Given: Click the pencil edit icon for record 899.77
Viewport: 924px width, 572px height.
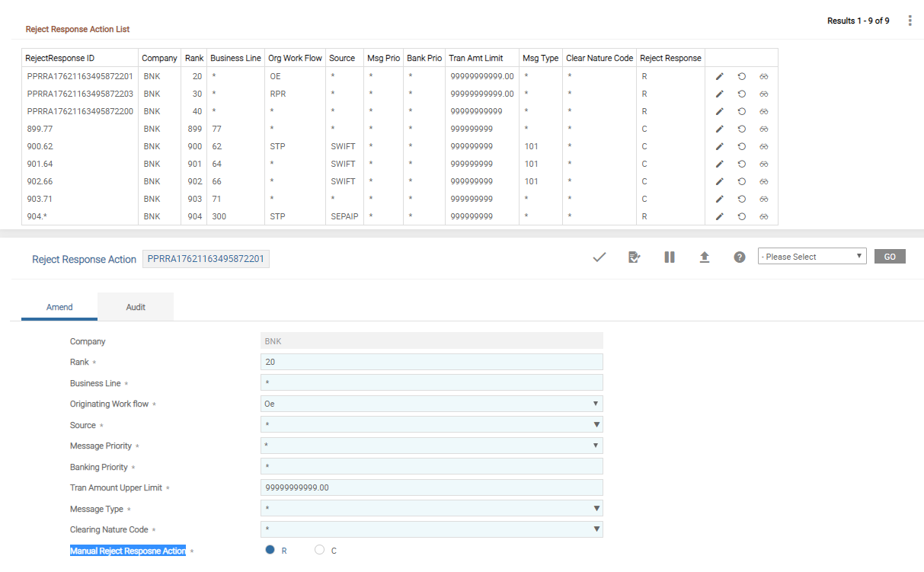Looking at the screenshot, I should coord(719,129).
